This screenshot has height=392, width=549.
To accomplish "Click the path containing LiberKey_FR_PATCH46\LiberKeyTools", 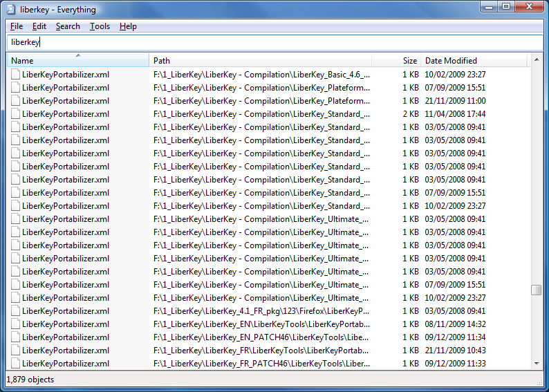I will 261,364.
